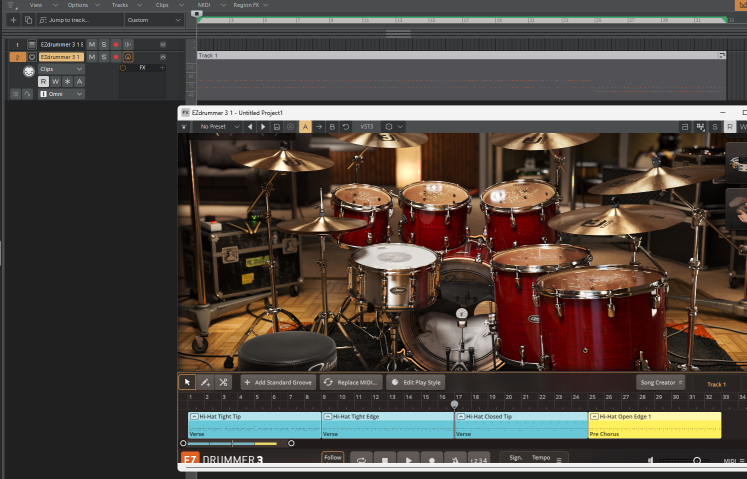The image size is (747, 479).
Task: Solo track 1 EZdrummer
Action: coord(104,44)
